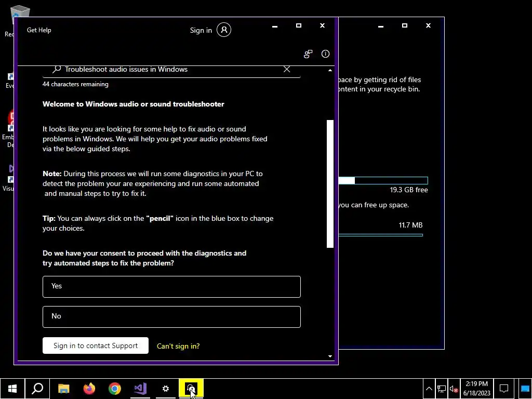Screen dimensions: 532x399
Task: Close the background Settings window
Action: [428, 25]
